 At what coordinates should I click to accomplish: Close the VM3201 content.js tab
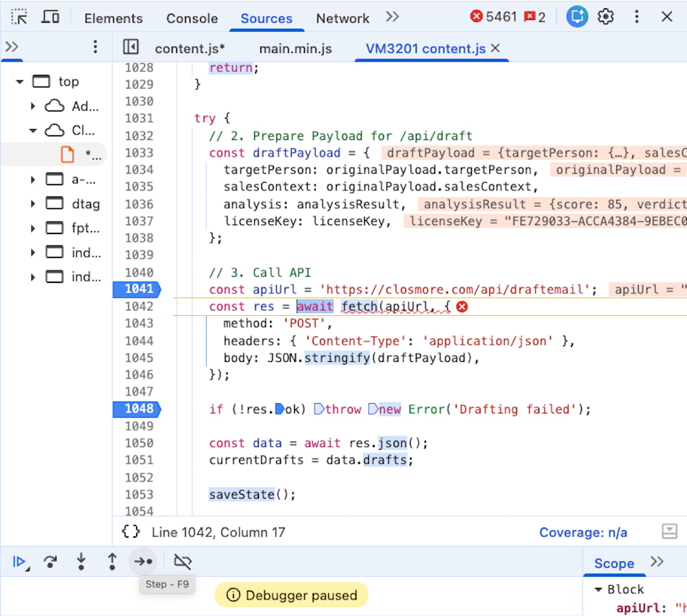[495, 48]
